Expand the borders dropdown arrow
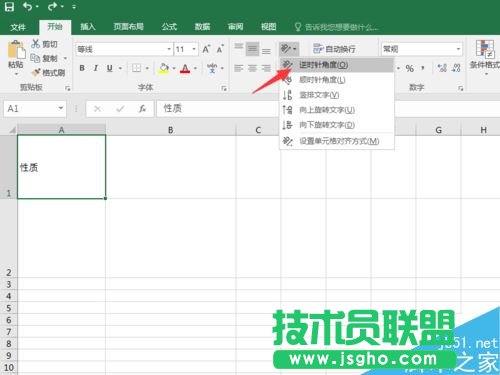The height and width of the screenshot is (375, 500). 147,68
